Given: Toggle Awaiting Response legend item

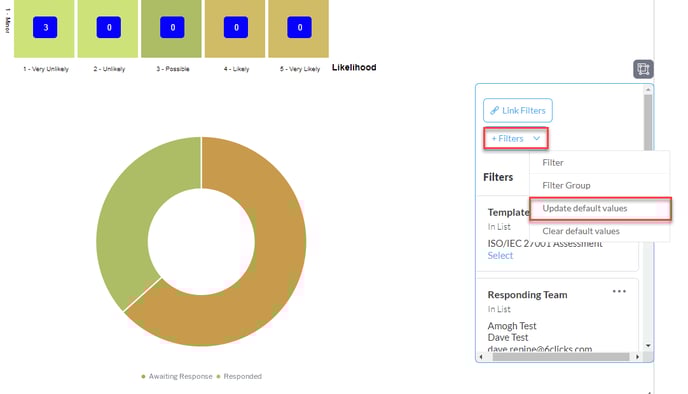Looking at the screenshot, I should (x=177, y=376).
